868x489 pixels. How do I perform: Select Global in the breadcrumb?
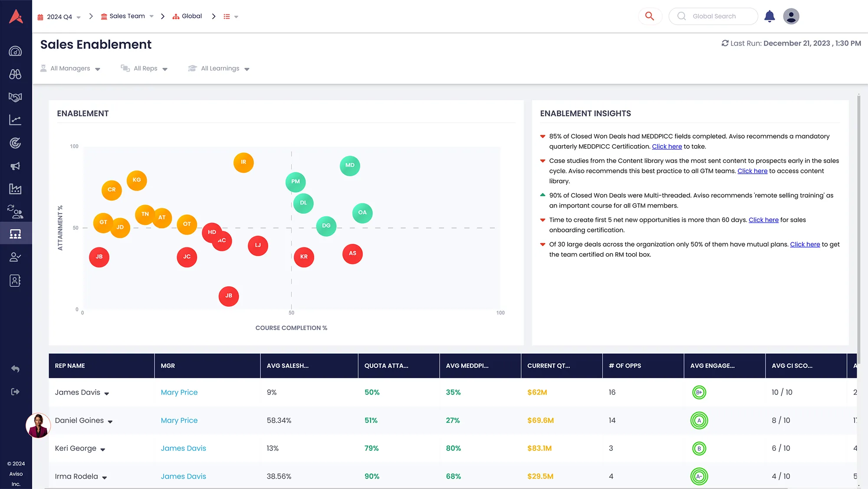coord(191,17)
